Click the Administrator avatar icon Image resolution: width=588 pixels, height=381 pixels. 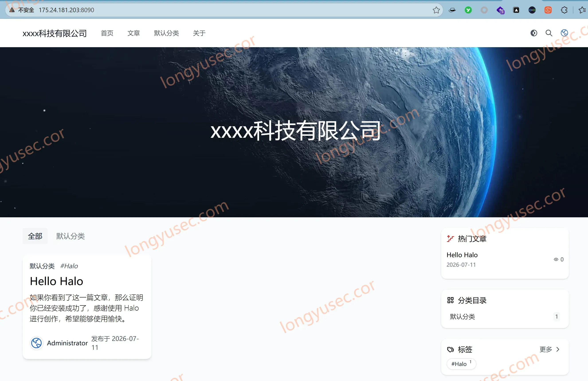37,343
